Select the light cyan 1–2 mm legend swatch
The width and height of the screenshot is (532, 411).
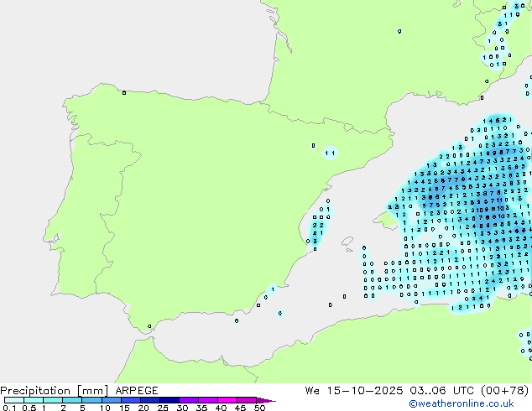(x=52, y=400)
